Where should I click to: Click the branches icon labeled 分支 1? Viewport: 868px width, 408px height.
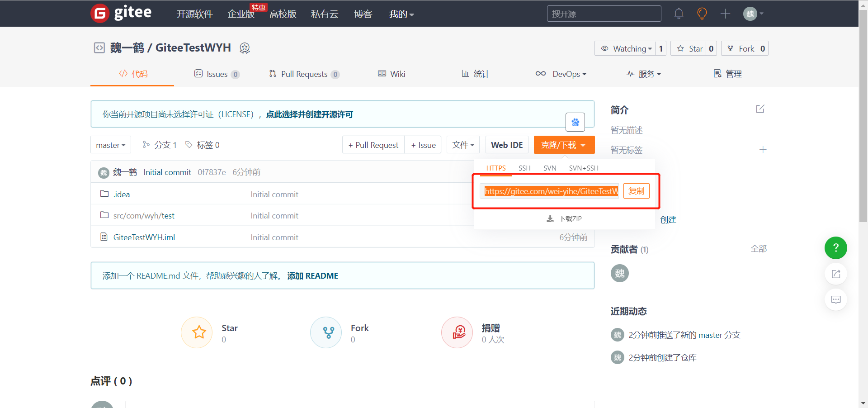click(x=146, y=145)
